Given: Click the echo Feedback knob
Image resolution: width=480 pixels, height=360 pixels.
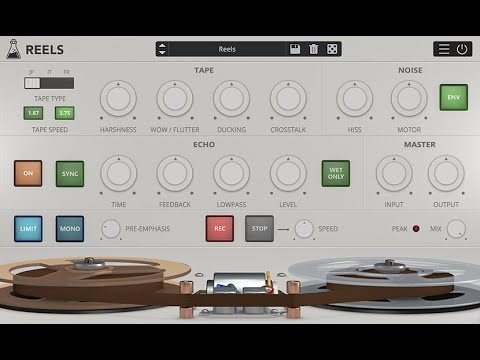Looking at the screenshot, I should pos(175,174).
